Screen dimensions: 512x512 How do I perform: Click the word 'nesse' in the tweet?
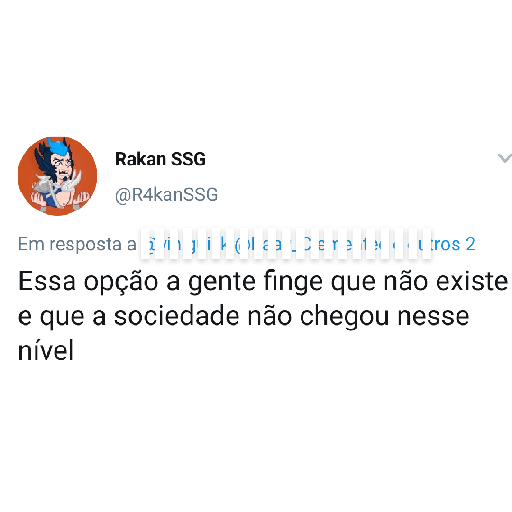433,316
